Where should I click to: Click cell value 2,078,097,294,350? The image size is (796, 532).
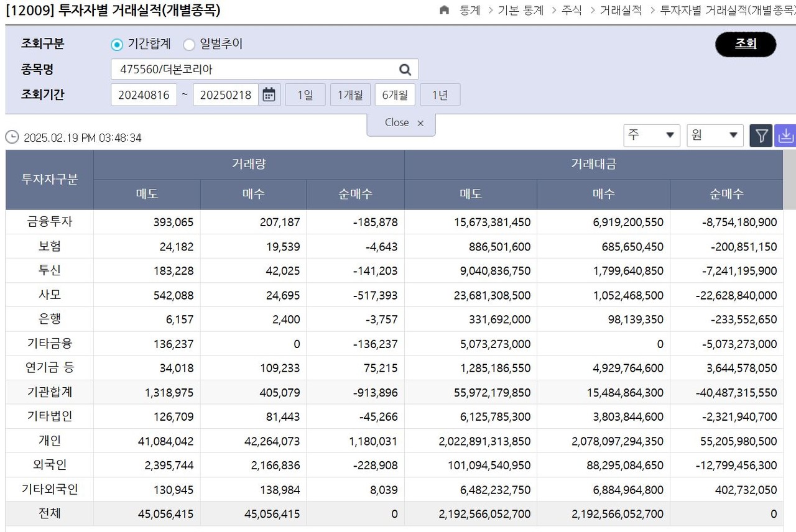(x=618, y=441)
